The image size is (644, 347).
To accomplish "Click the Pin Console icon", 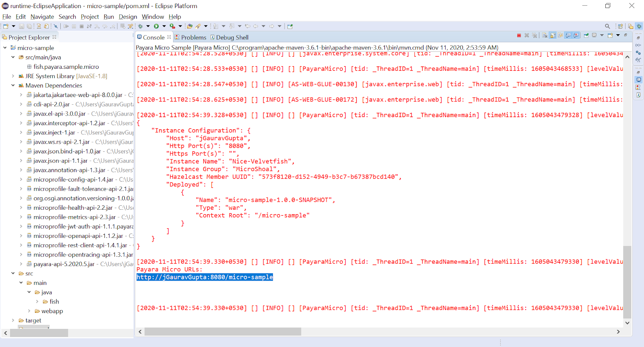I will click(x=586, y=35).
